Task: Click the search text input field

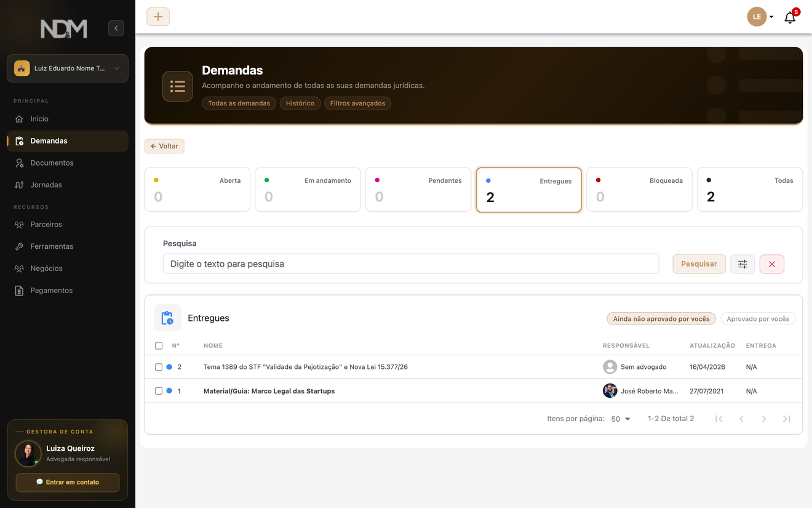Action: tap(411, 264)
